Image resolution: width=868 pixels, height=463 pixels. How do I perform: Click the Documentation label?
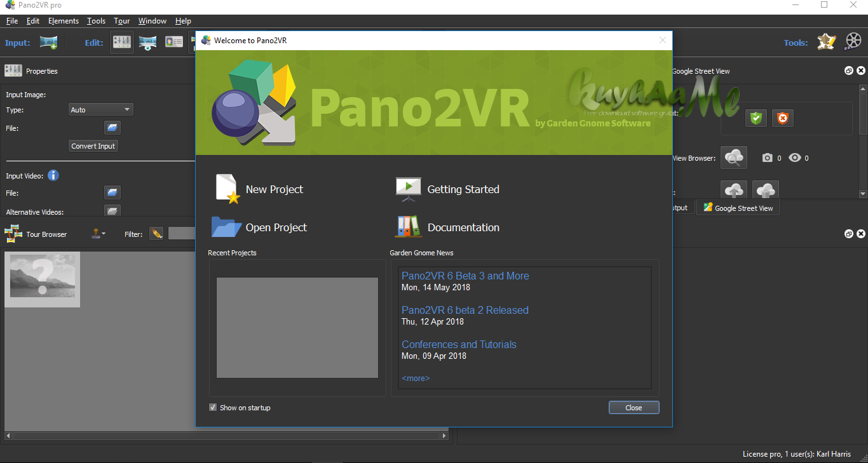(x=463, y=227)
